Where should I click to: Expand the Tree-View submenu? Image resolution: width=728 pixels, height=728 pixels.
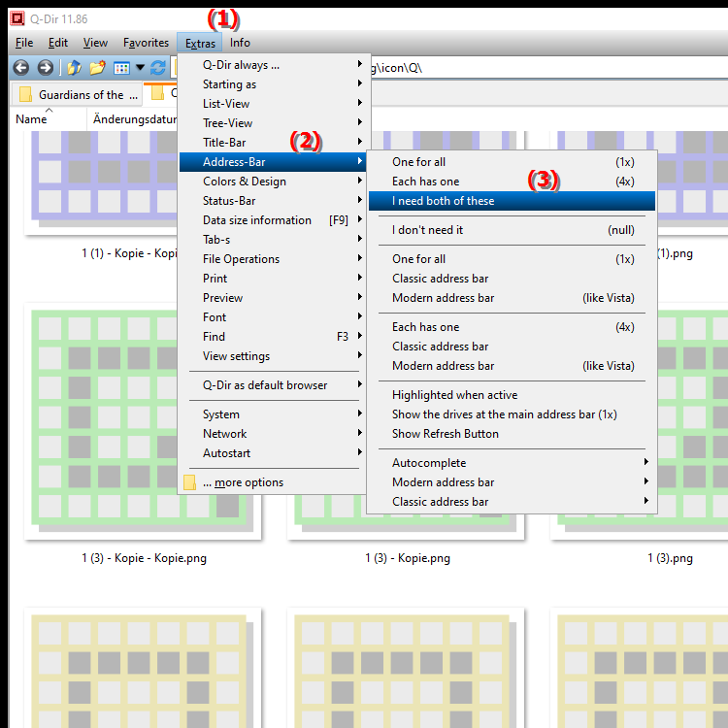point(273,123)
